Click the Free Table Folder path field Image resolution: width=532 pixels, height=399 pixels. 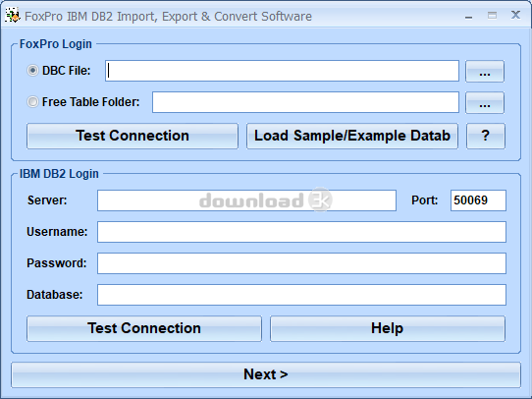305,102
